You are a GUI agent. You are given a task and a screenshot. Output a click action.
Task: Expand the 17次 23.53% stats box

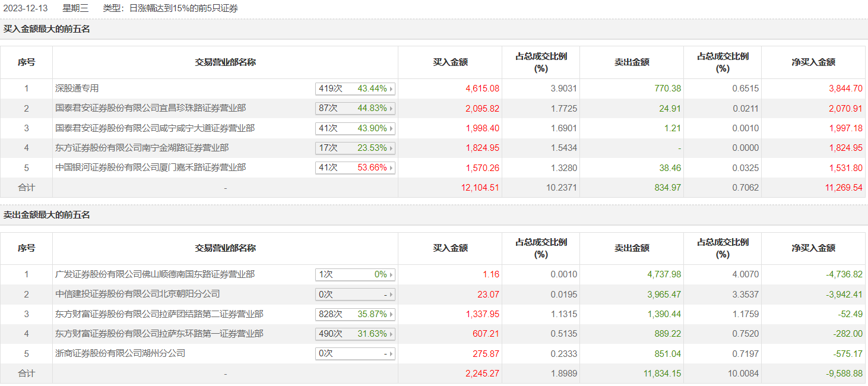pos(355,148)
